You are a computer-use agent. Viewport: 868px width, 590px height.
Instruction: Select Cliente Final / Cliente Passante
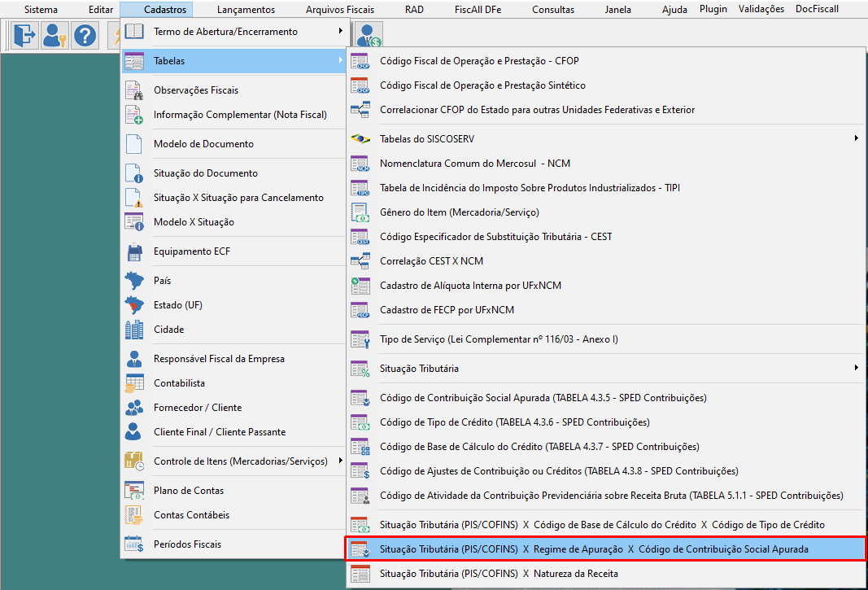coord(233,432)
